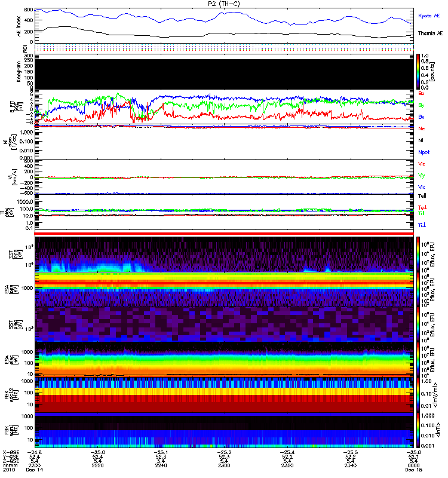This screenshot has width=448, height=478.
Task: Click the blue Bx legend label
Action: 421,117
